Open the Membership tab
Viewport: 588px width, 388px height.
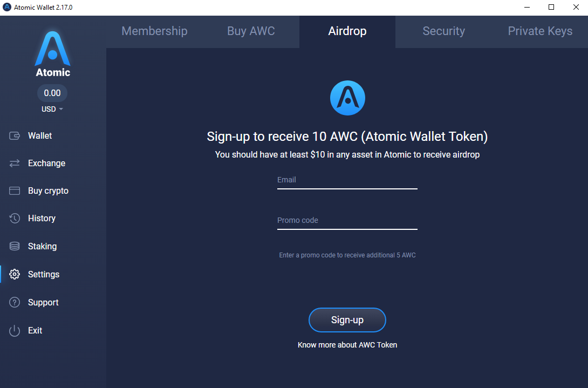tap(154, 31)
